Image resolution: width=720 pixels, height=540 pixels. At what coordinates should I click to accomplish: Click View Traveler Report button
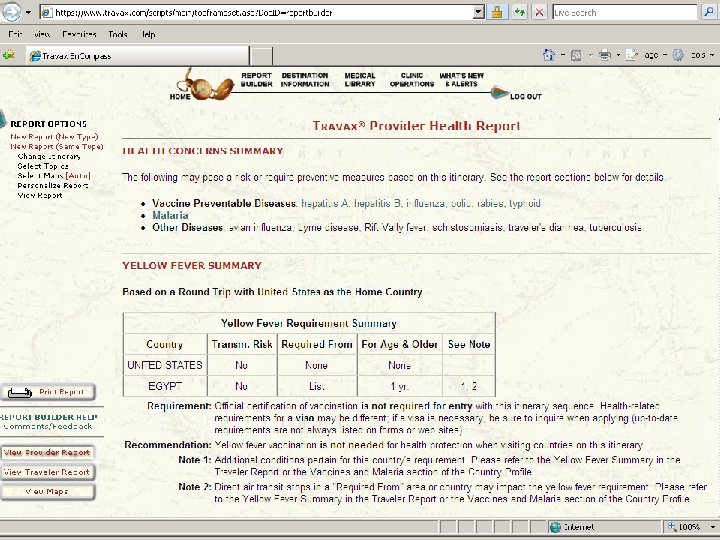point(48,472)
